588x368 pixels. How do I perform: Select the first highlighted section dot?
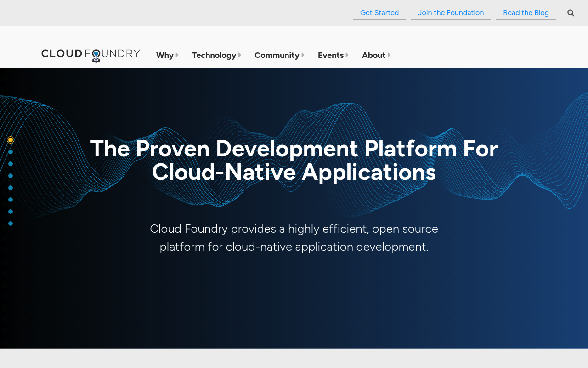(x=11, y=140)
